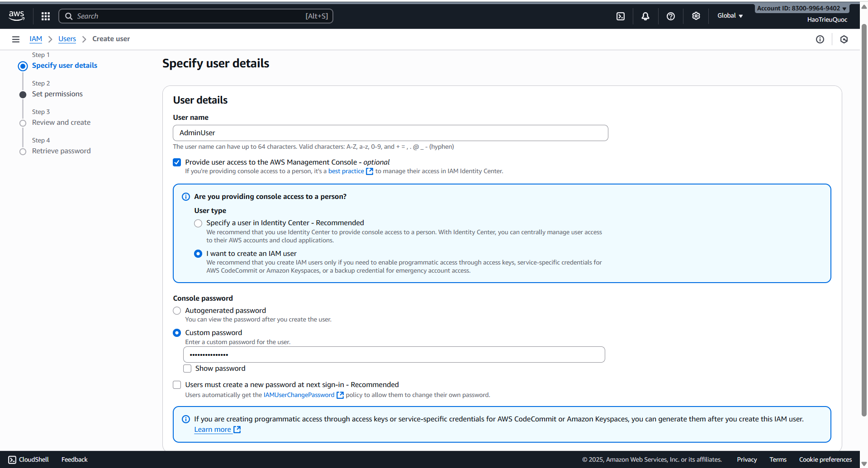Viewport: 868px width, 468px height.
Task: Enable the Show password checkbox
Action: (187, 369)
